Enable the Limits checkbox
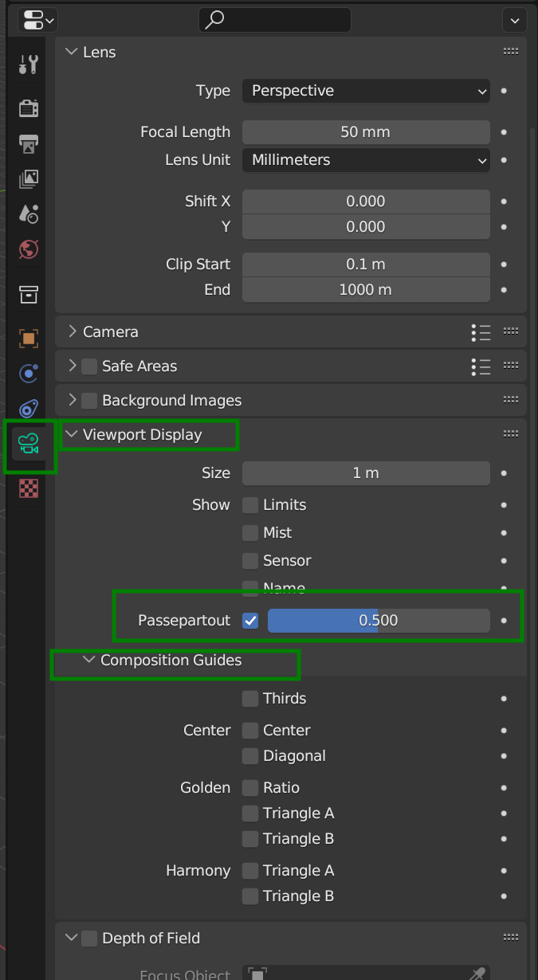This screenshot has width=538, height=980. (250, 505)
